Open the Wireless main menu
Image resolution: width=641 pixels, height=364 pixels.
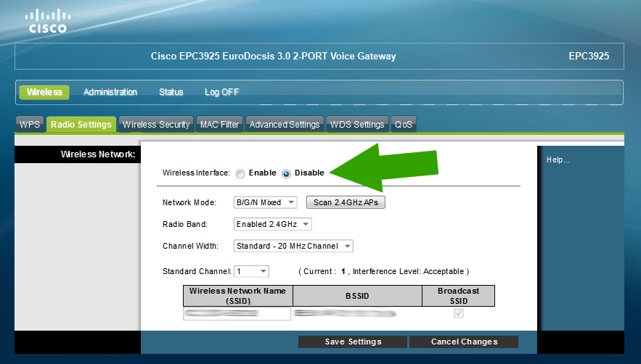pos(44,92)
